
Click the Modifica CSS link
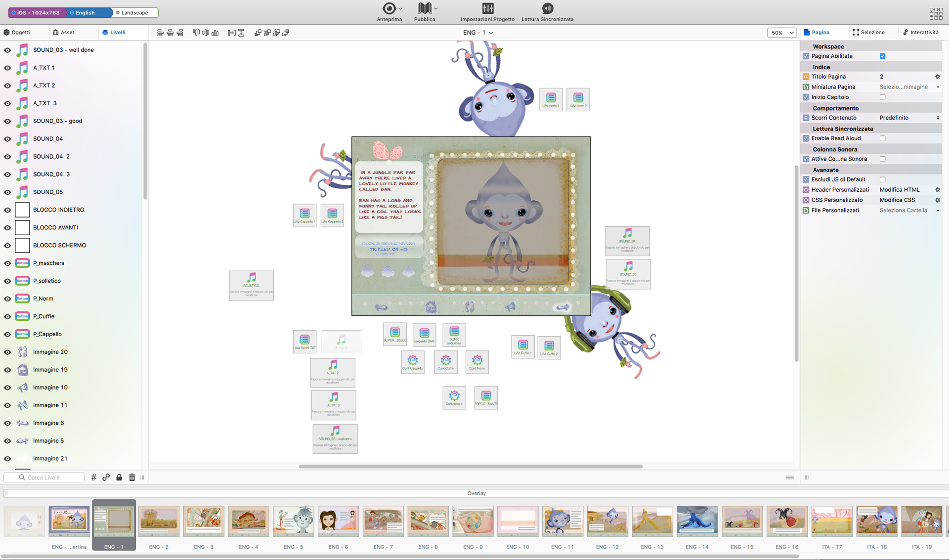[897, 200]
